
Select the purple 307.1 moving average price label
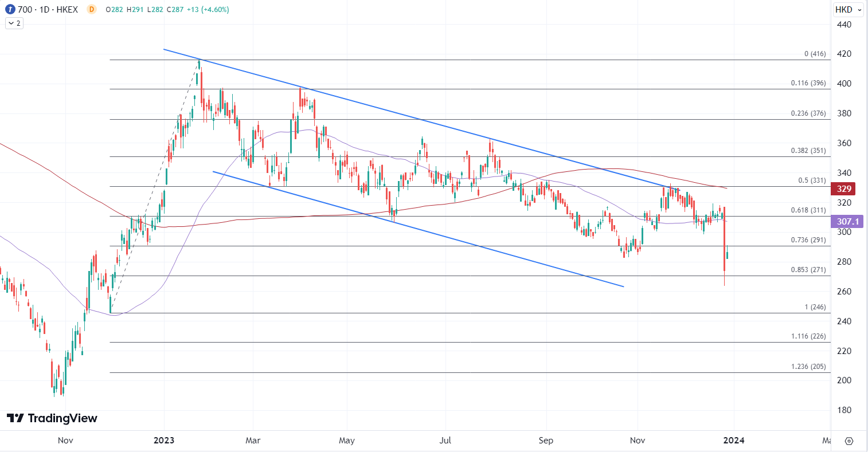tap(847, 221)
